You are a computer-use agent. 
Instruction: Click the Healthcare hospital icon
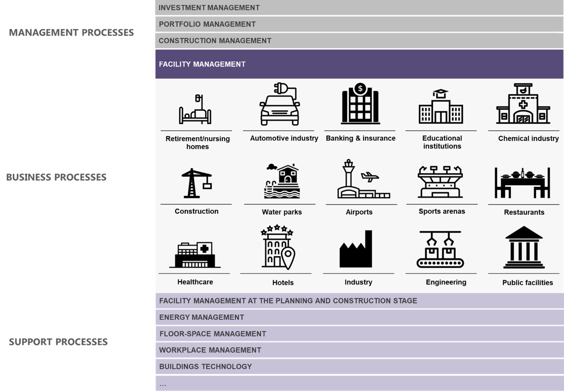point(195,255)
